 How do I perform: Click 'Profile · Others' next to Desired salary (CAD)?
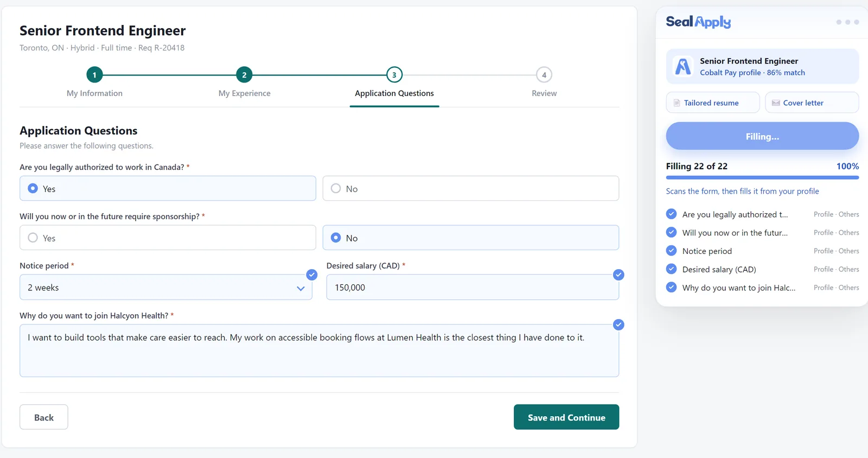click(x=836, y=269)
